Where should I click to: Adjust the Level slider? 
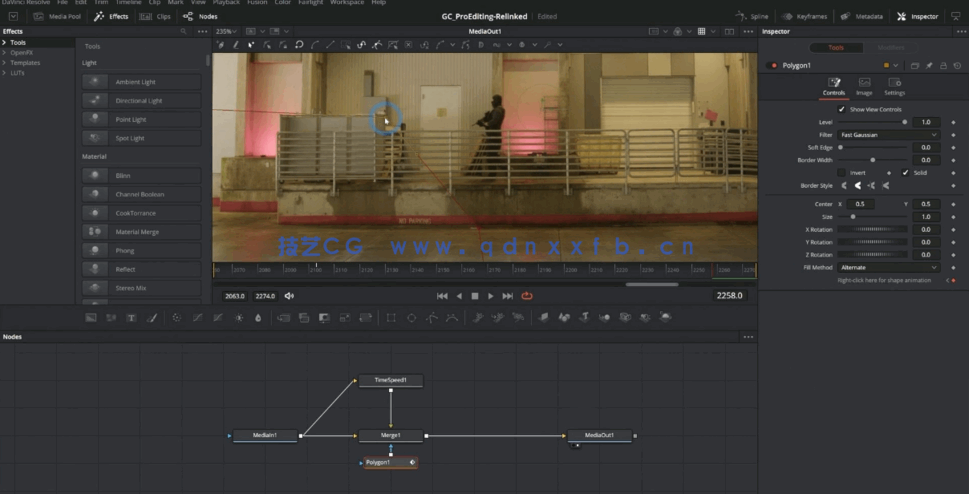[873, 122]
